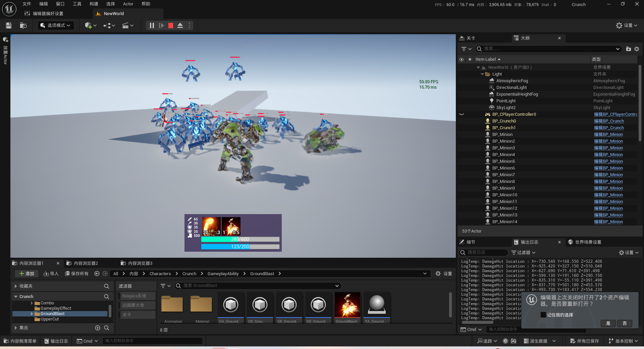This screenshot has height=349, width=644.
Task: Add a new collection with plus icon
Action: pyautogui.click(x=98, y=328)
